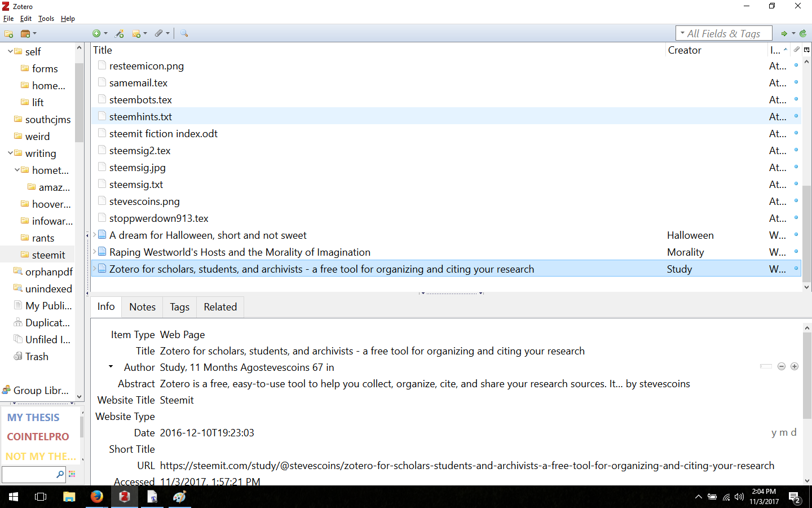Collapse the 'writing' collection tree
This screenshot has height=508, width=812.
pos(10,153)
